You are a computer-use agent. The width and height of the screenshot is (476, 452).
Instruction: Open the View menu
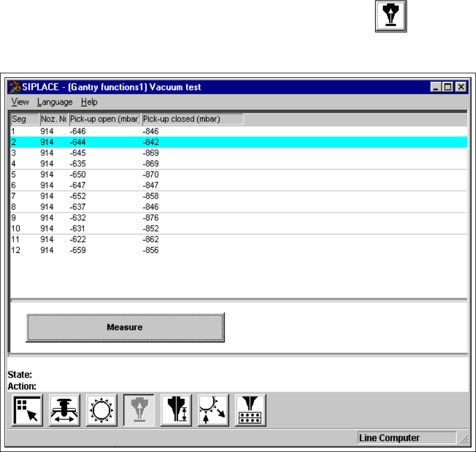tap(20, 102)
